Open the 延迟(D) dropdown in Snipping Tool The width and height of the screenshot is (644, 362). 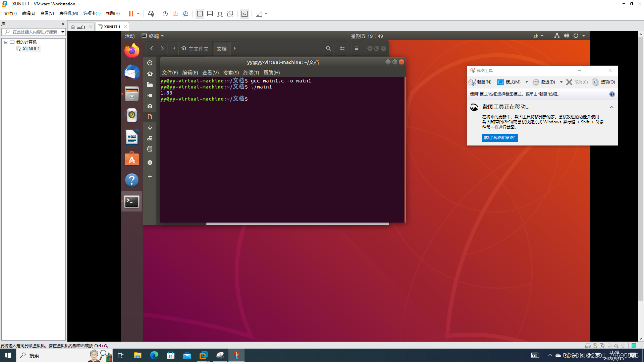(x=561, y=82)
